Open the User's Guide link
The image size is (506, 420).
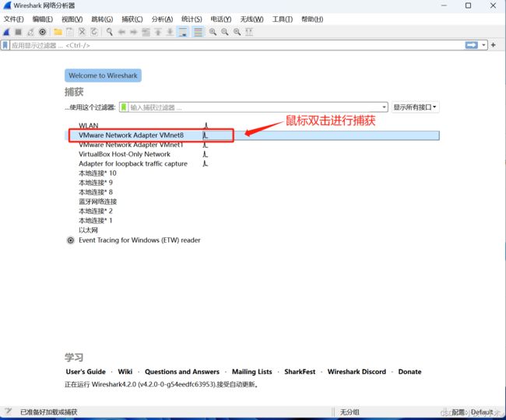pyautogui.click(x=86, y=372)
